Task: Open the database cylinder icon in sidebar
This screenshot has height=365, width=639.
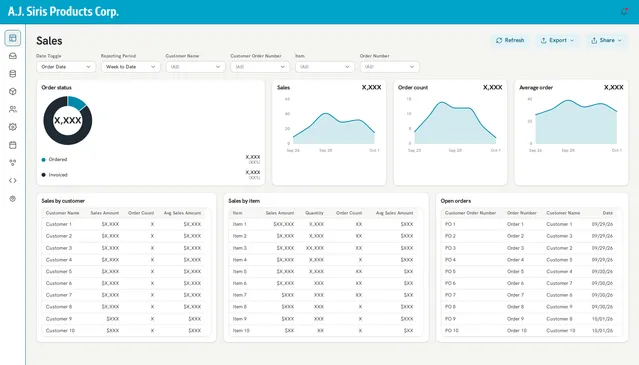Action: coord(13,74)
